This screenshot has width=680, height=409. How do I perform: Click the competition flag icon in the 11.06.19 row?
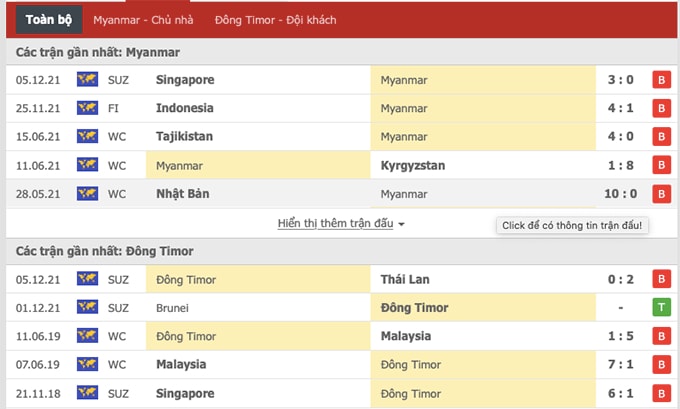pos(87,336)
